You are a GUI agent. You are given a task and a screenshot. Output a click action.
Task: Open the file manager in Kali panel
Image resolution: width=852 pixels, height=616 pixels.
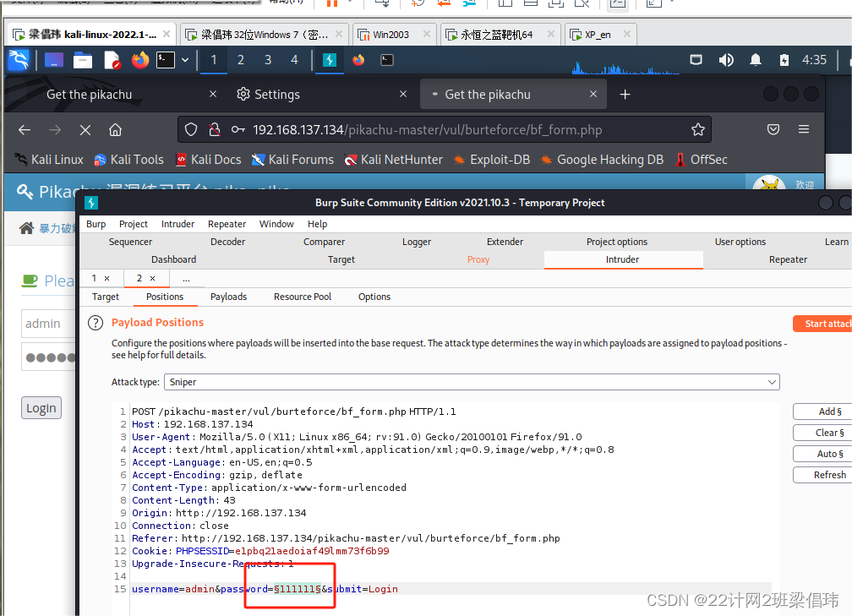tap(83, 60)
